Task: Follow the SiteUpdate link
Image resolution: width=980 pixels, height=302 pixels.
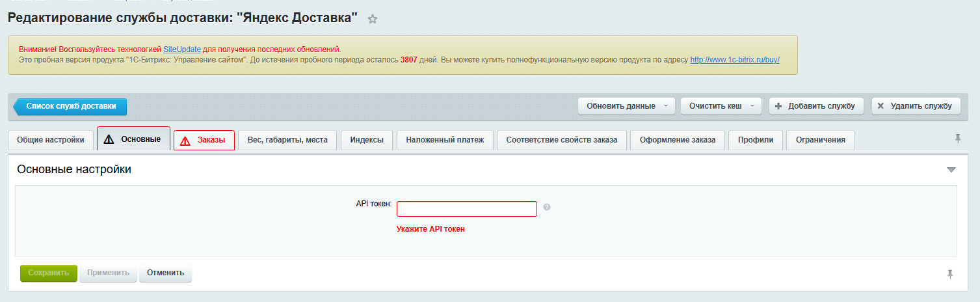Action: click(182, 49)
